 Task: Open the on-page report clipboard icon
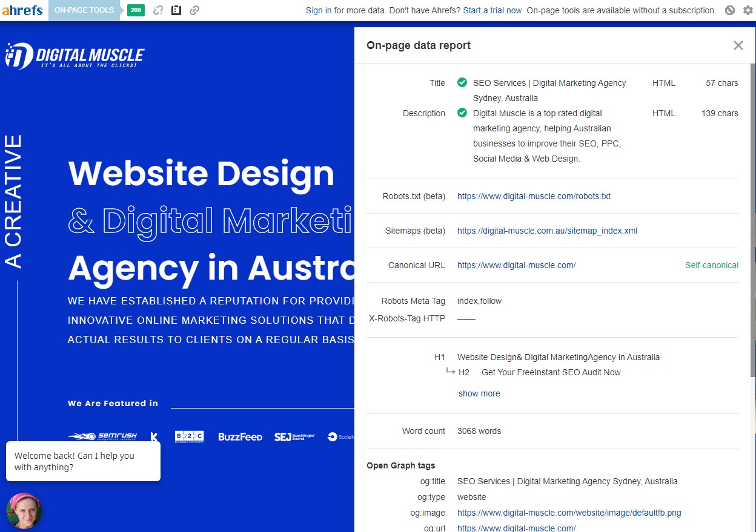click(176, 10)
